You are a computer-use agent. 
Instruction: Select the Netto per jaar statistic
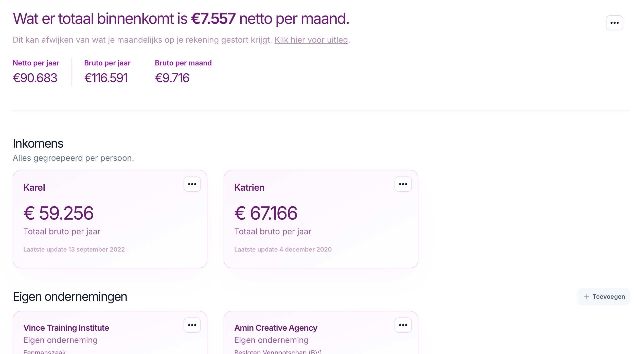coord(36,63)
